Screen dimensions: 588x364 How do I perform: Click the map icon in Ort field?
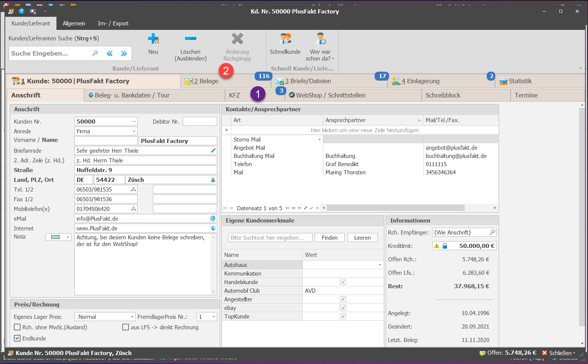click(x=213, y=180)
